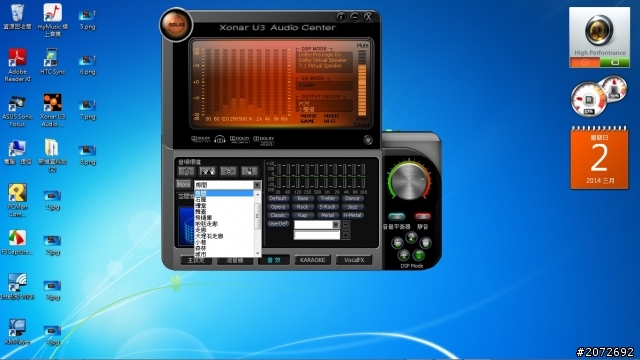Viewport: 640px width, 360px height.
Task: Click orange switch on High Performance gadget
Action: pyautogui.click(x=585, y=62)
